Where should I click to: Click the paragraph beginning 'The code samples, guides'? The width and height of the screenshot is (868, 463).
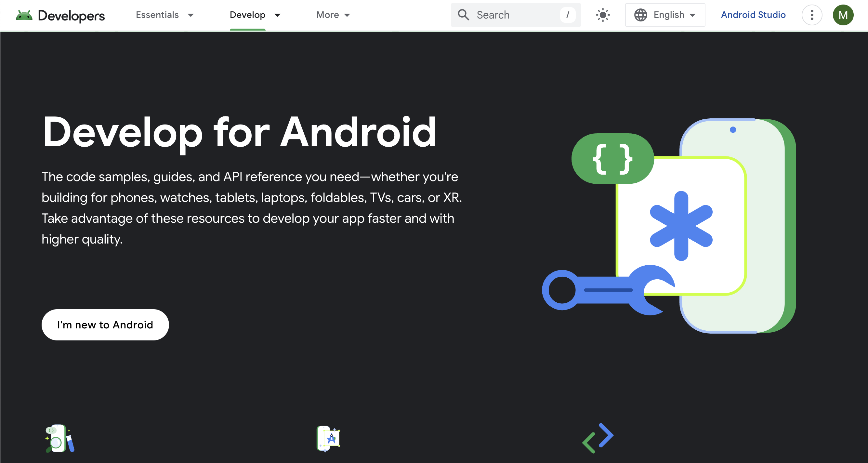[252, 208]
